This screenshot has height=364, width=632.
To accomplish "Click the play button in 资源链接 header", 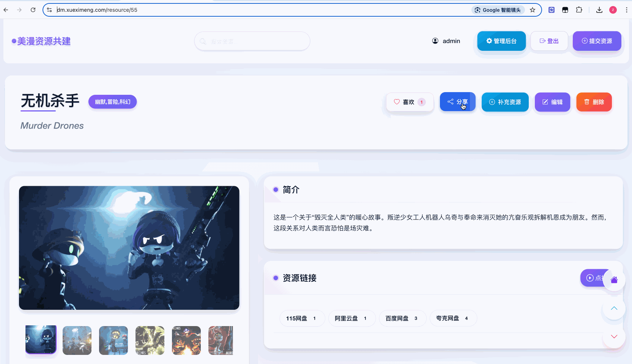I will [592, 278].
